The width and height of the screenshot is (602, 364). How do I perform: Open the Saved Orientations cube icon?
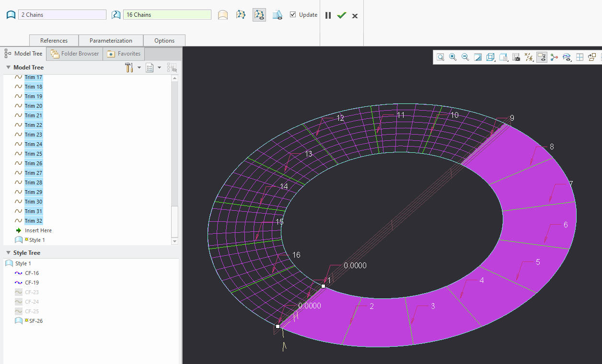490,57
